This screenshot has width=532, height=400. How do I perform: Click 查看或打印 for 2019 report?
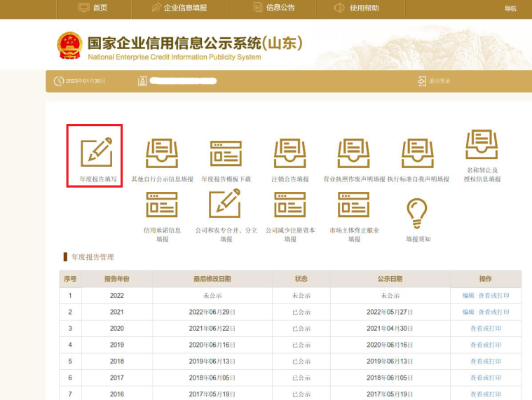tap(486, 345)
